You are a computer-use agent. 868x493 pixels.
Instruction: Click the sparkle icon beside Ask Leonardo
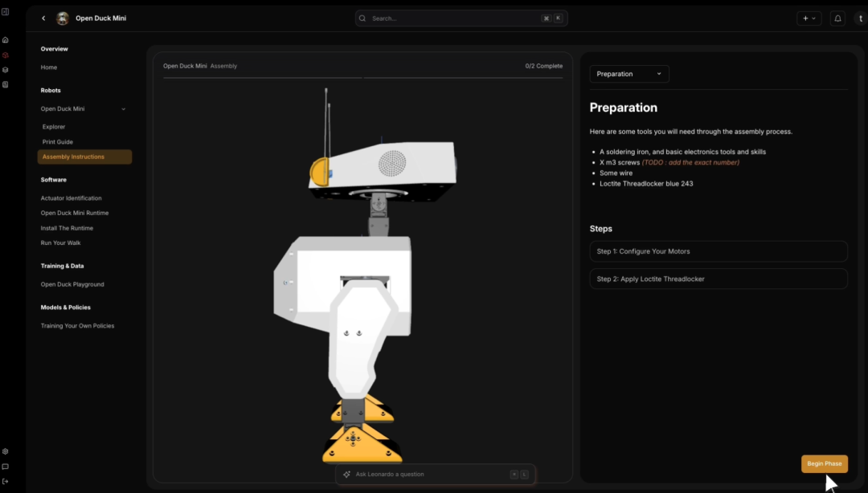click(x=346, y=475)
